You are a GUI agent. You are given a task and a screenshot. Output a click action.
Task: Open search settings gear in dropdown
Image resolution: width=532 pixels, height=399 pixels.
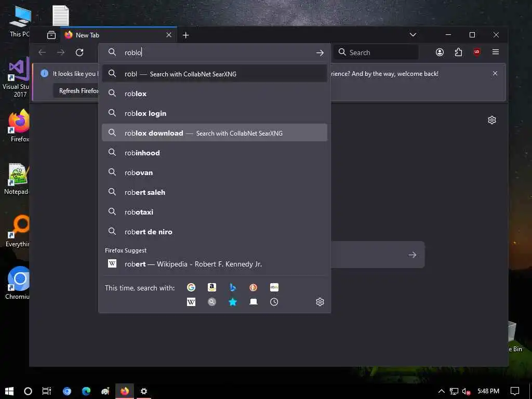320,302
